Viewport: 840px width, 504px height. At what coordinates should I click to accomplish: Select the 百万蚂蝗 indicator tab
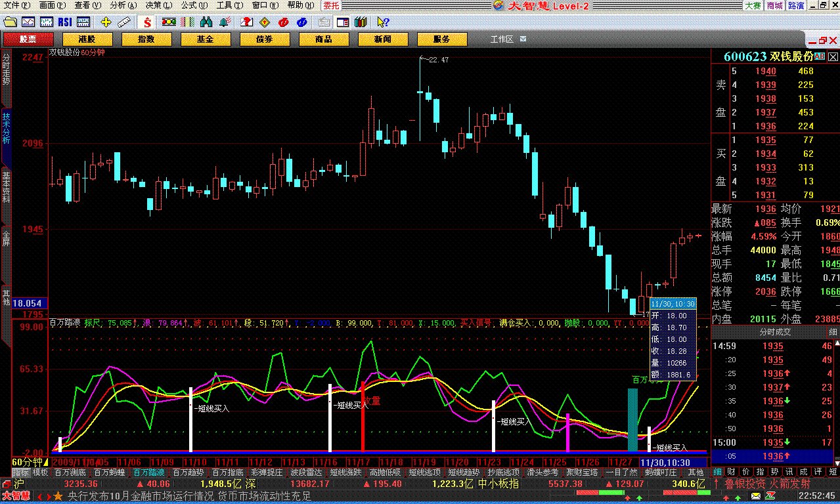(x=110, y=472)
